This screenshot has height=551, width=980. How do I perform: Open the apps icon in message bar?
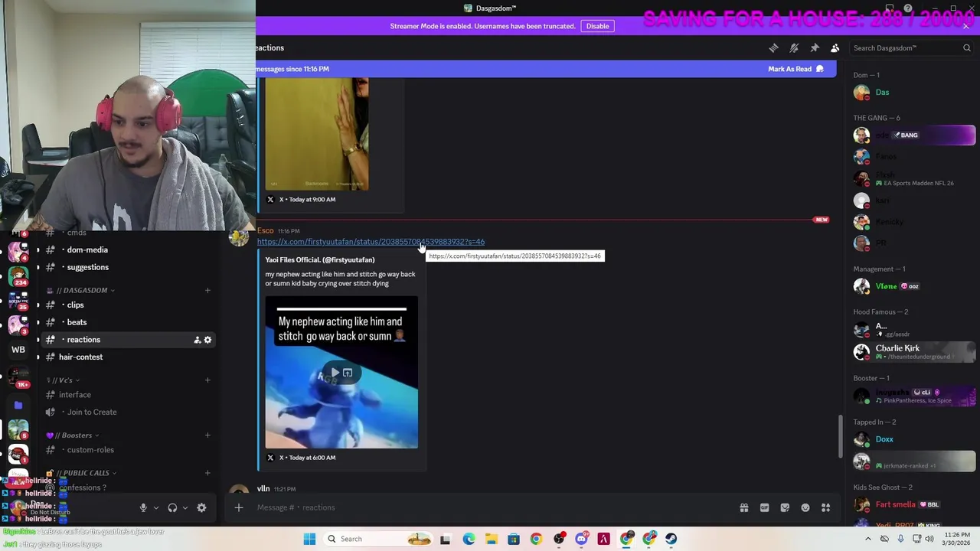tap(826, 507)
